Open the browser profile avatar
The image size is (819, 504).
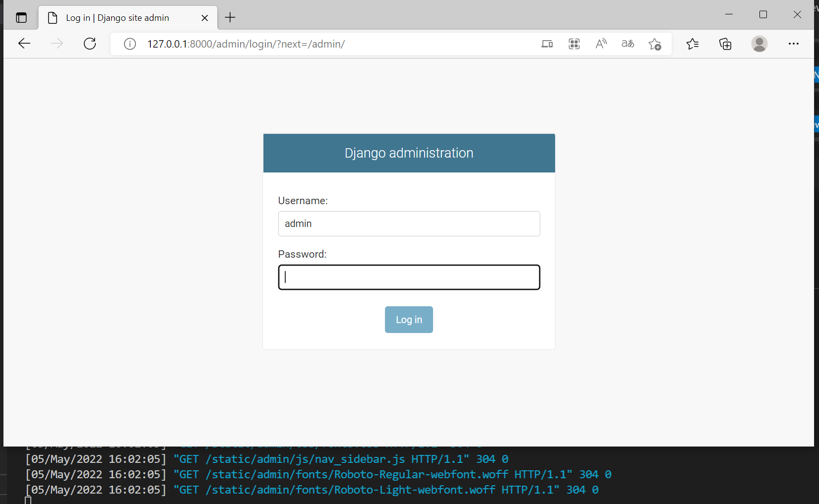759,44
